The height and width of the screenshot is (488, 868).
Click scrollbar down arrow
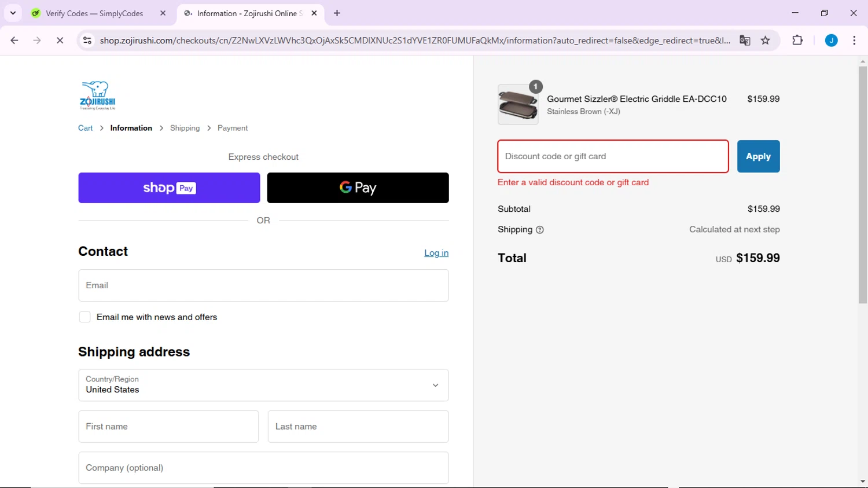[863, 482]
